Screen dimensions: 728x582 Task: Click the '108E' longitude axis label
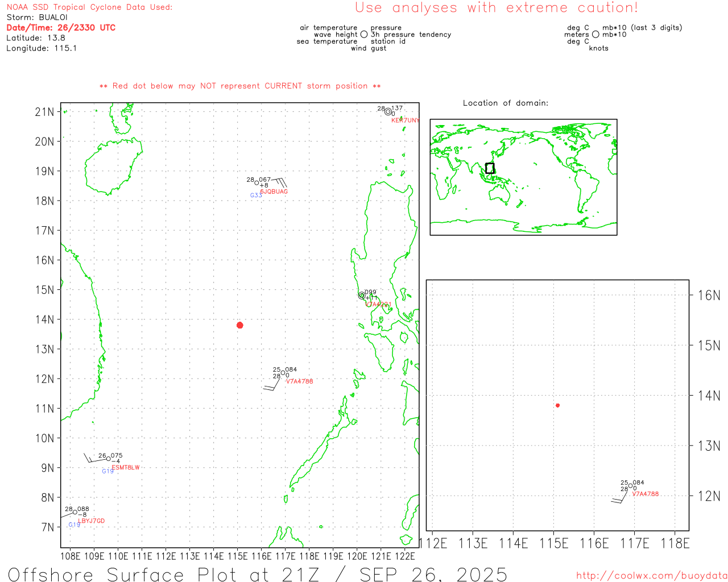71,556
